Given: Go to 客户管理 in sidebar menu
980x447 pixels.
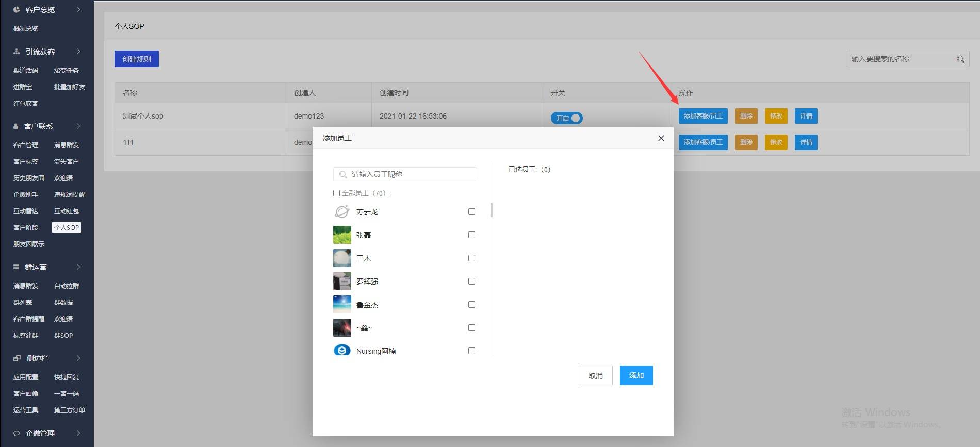Looking at the screenshot, I should [26, 145].
